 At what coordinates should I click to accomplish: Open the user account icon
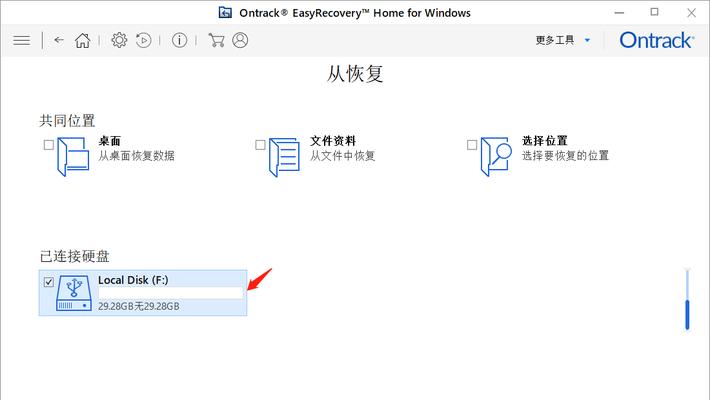point(240,40)
